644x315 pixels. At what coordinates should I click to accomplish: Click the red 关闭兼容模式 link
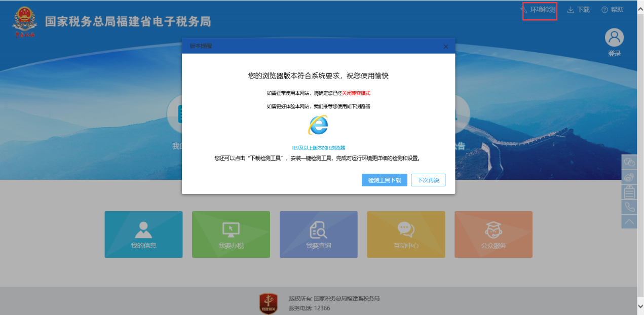pos(356,93)
